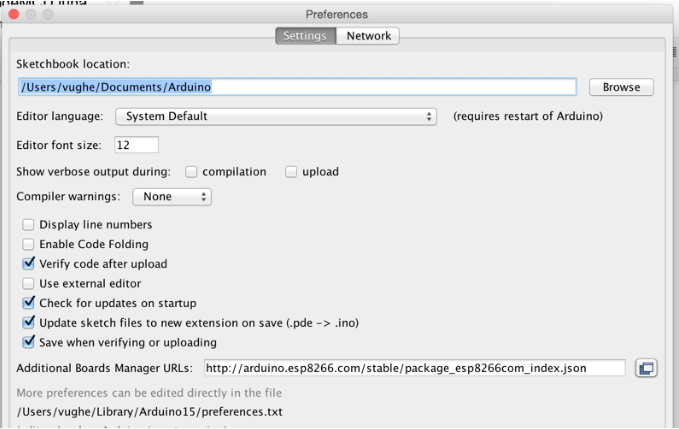Image resolution: width=679 pixels, height=429 pixels.
Task: Uncheck Update sketch files to new extension
Action: (x=28, y=323)
